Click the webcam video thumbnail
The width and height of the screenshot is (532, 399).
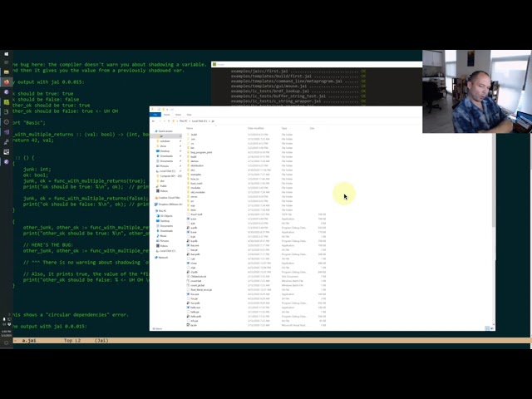tap(476, 91)
